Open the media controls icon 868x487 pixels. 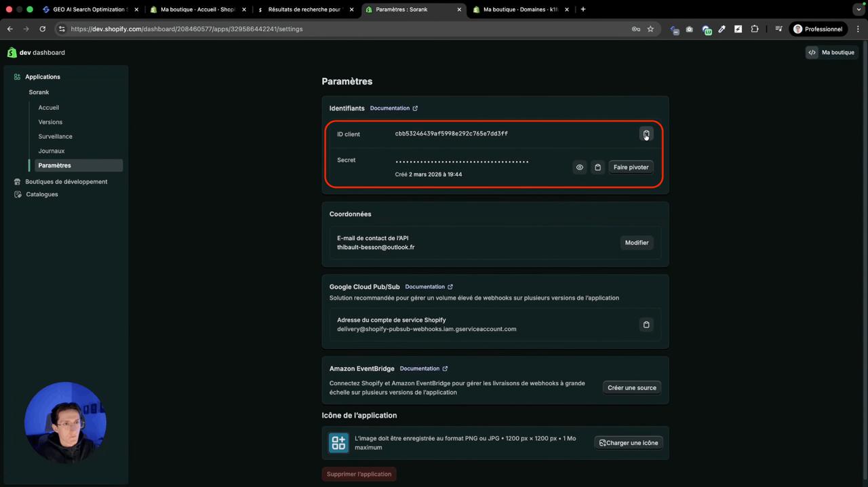(778, 29)
